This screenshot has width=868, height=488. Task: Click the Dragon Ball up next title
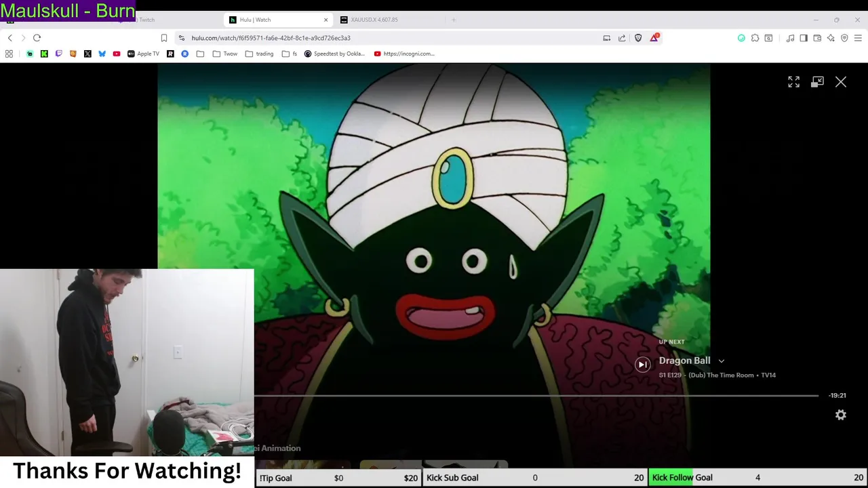point(684,361)
